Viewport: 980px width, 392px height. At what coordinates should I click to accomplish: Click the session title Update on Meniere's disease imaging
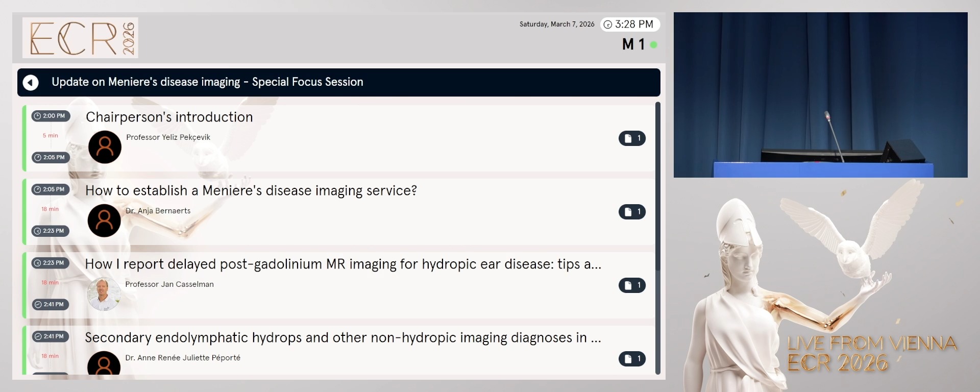[x=207, y=82]
